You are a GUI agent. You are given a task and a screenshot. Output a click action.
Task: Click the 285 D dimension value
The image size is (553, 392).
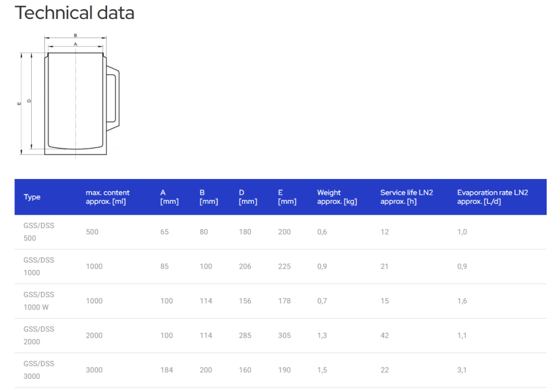click(245, 336)
